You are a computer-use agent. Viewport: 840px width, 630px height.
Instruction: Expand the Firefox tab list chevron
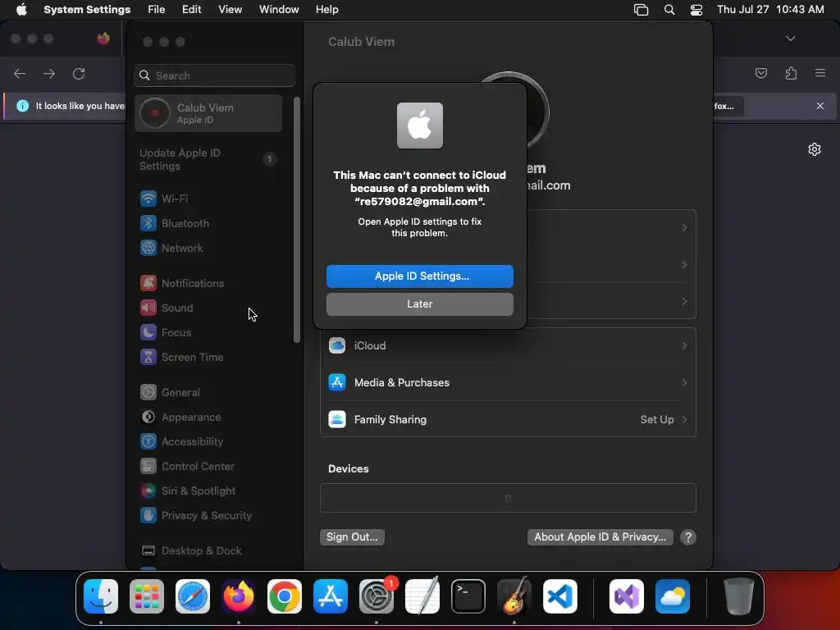(x=791, y=39)
